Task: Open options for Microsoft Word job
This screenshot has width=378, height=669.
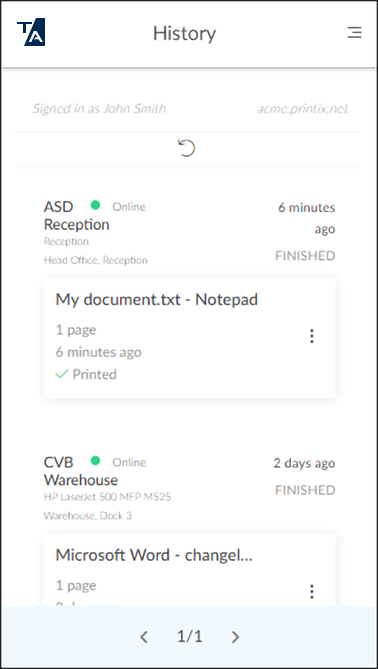Action: (x=312, y=591)
